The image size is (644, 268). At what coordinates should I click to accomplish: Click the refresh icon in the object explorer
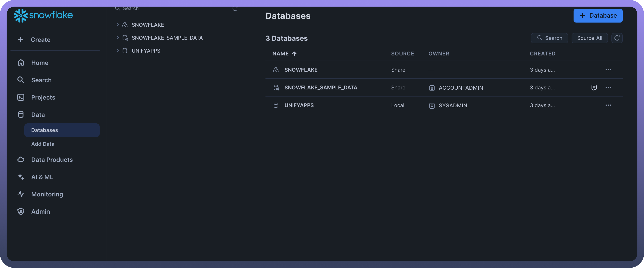pos(235,9)
